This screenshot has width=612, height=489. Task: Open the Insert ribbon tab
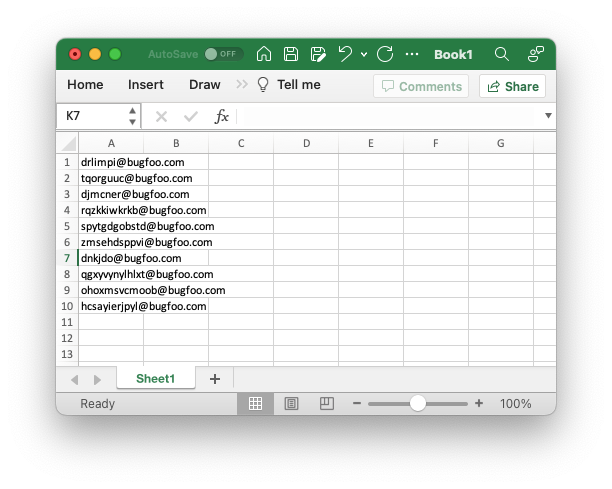click(x=146, y=84)
